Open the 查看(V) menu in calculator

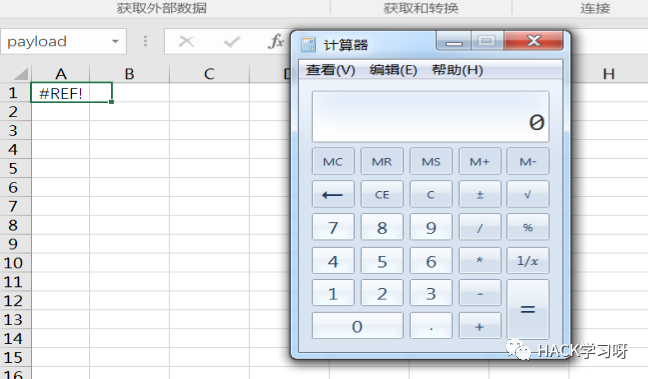click(x=330, y=70)
